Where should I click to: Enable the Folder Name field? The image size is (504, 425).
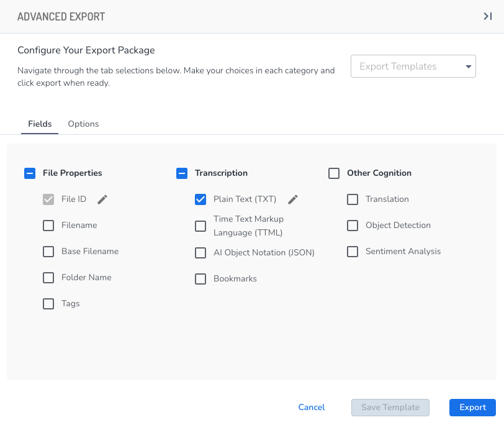click(48, 277)
